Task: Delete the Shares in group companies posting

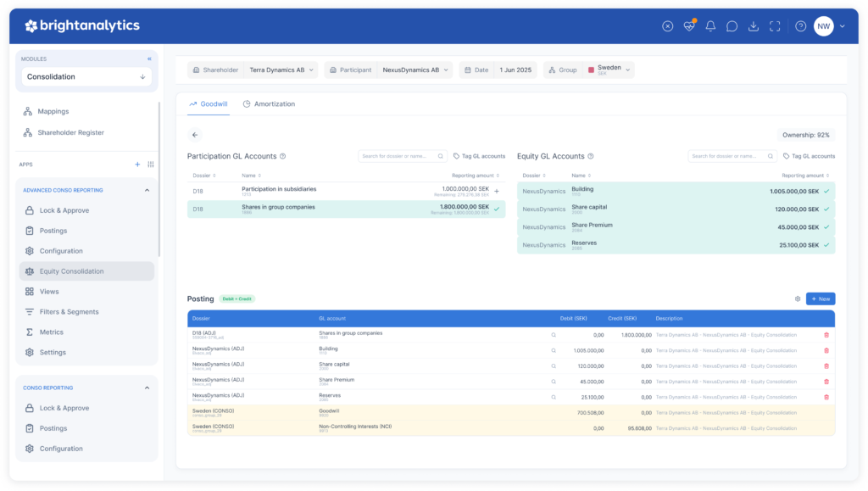Action: 826,335
